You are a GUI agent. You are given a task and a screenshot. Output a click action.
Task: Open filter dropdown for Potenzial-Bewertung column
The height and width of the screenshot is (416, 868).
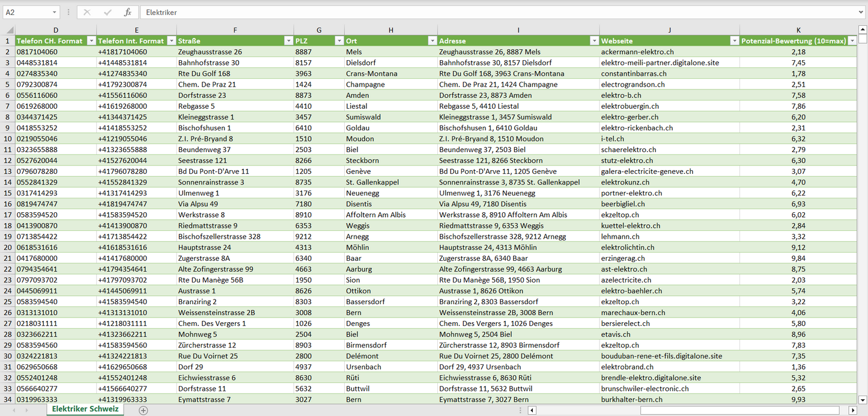click(x=851, y=41)
